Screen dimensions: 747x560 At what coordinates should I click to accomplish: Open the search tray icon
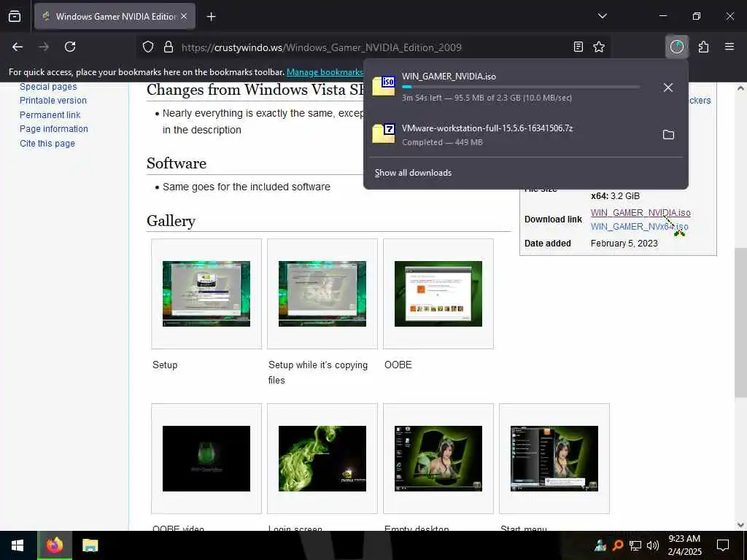[x=618, y=545]
